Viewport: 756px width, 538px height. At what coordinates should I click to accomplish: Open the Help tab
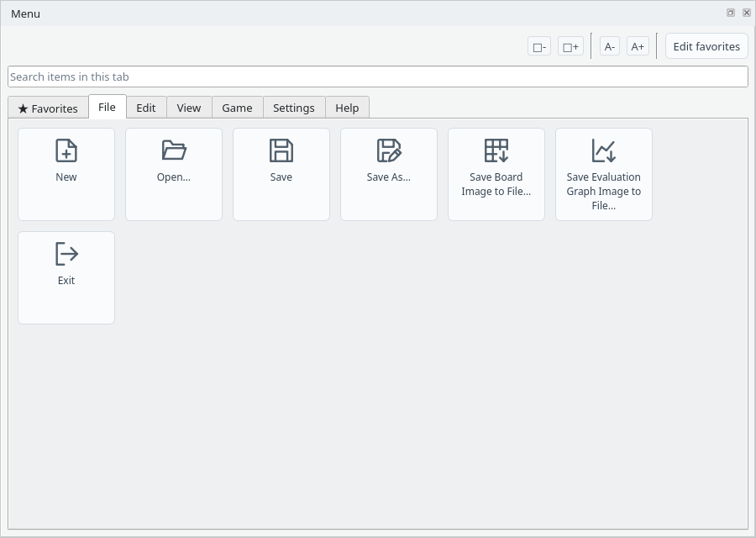347,108
